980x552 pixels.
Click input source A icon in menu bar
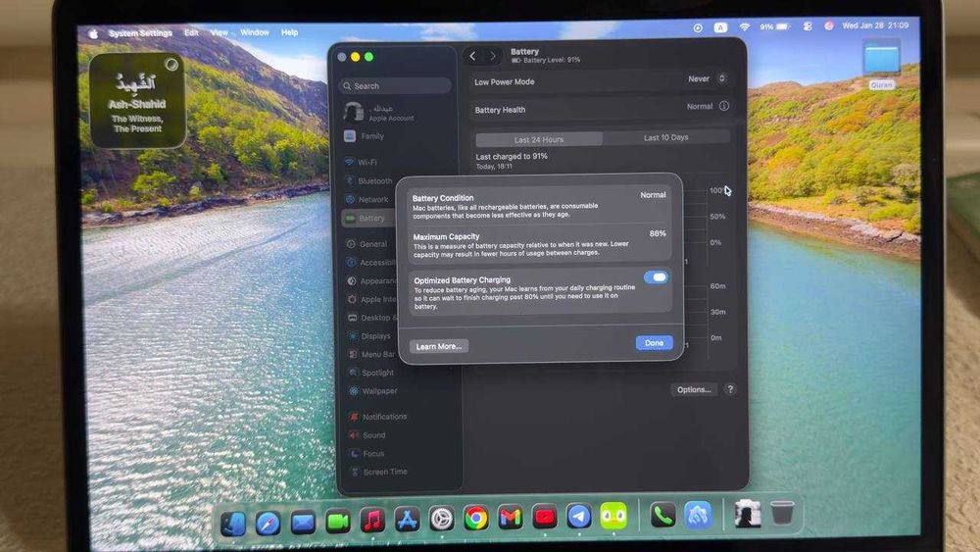[720, 27]
